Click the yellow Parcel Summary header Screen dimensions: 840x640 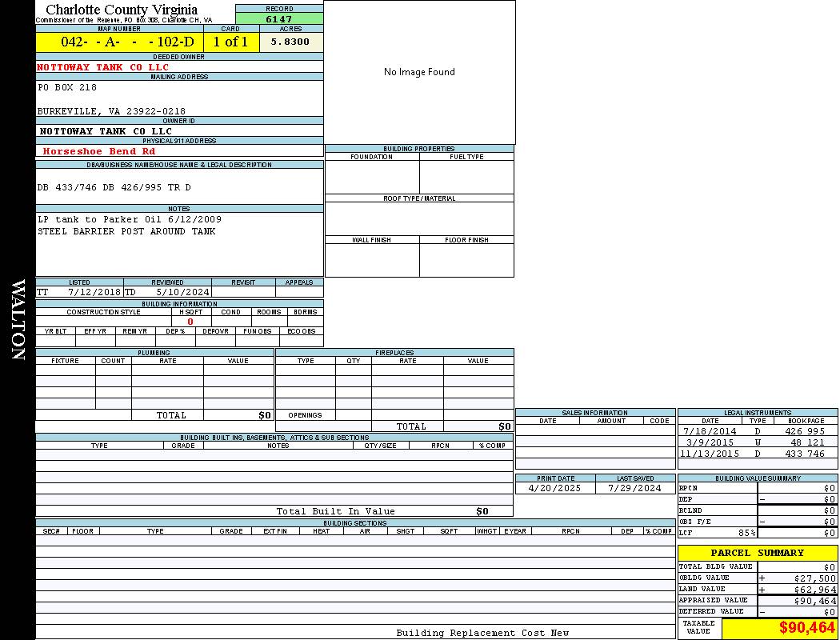click(x=757, y=553)
